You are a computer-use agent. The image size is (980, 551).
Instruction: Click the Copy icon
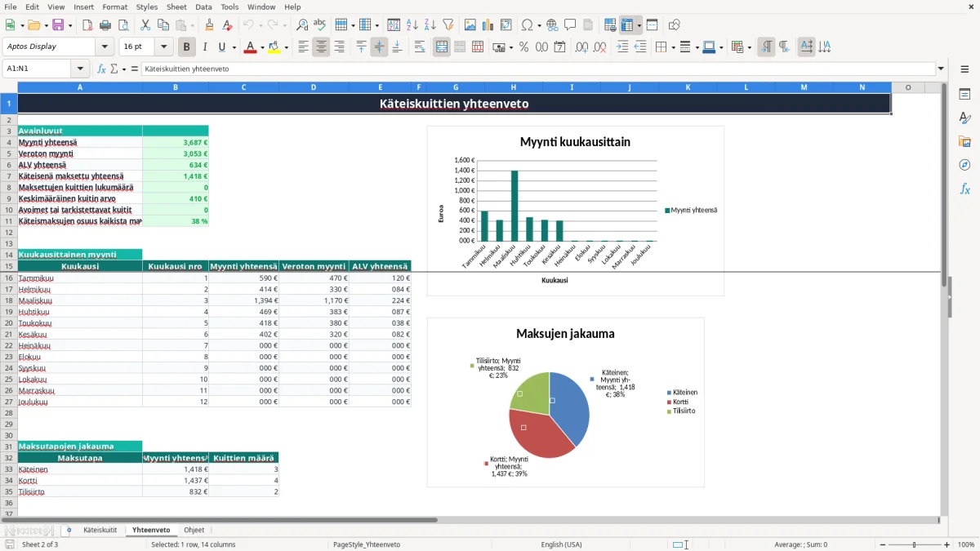tap(163, 25)
